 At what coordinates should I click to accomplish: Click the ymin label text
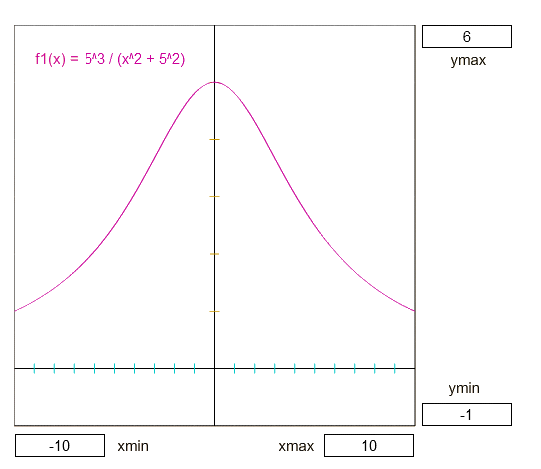pos(464,388)
